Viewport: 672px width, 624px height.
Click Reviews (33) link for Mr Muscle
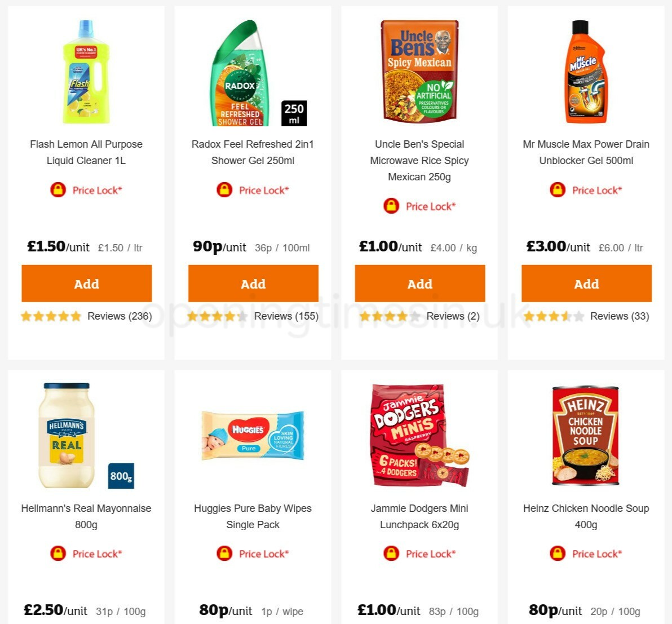pos(619,316)
